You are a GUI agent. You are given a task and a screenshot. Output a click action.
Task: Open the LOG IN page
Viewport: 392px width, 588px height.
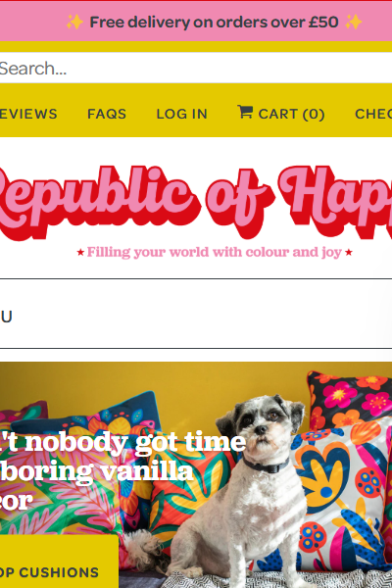(x=181, y=114)
